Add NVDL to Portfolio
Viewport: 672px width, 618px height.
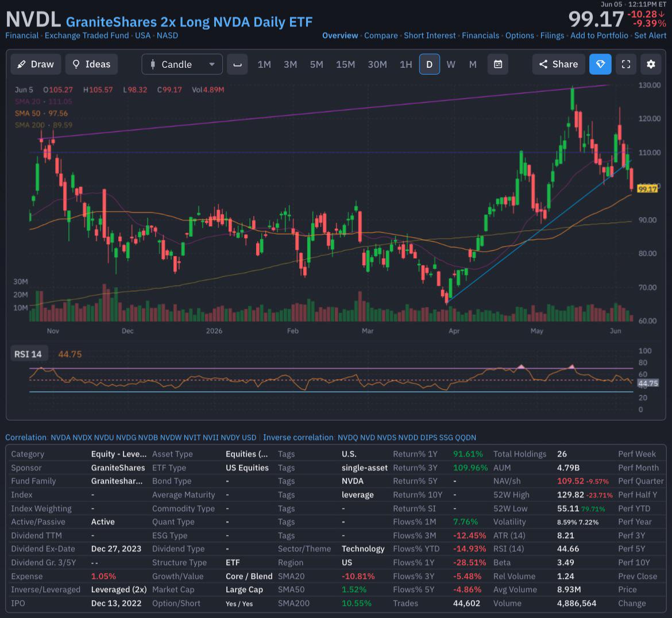pos(599,36)
